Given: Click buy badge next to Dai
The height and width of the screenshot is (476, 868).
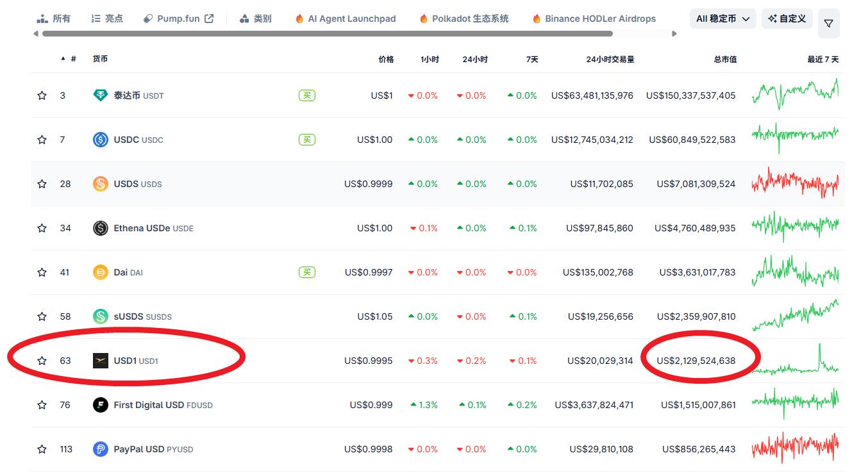Looking at the screenshot, I should [307, 272].
